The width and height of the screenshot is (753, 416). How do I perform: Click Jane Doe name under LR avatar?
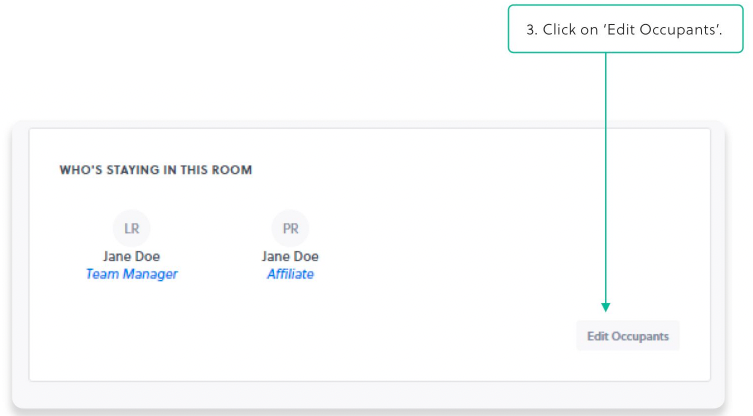coord(132,256)
